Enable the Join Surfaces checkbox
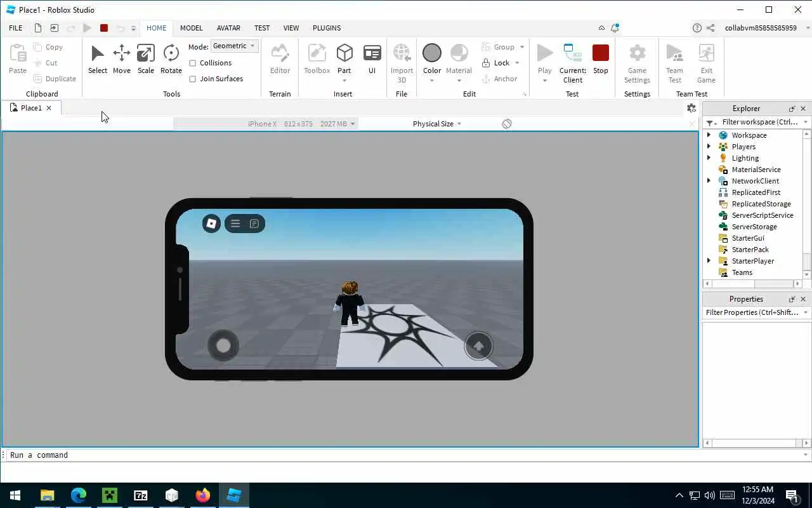This screenshot has height=508, width=812. point(193,79)
